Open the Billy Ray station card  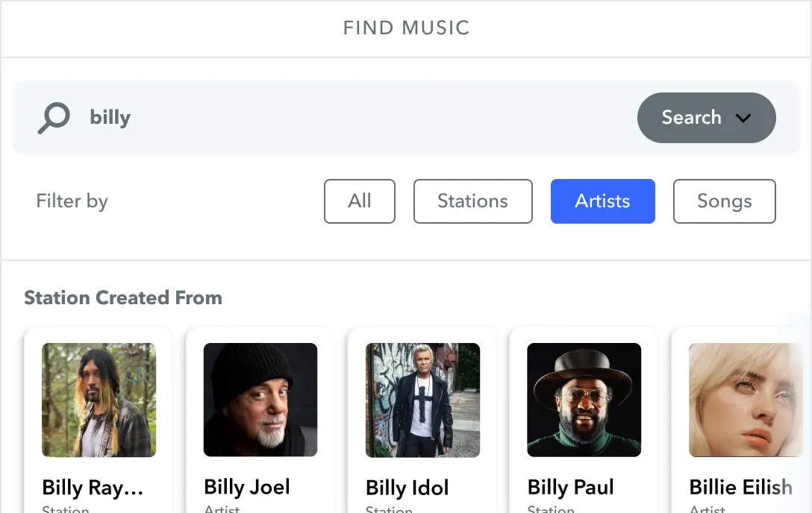[x=98, y=418]
